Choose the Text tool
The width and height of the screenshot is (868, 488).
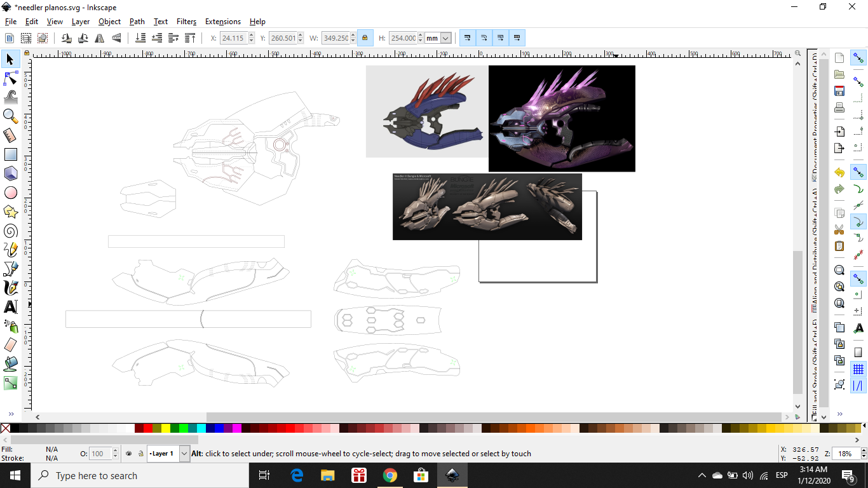(10, 307)
